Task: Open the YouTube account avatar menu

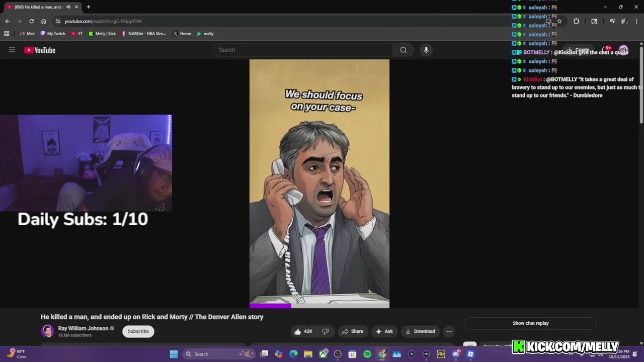Action: point(623,50)
